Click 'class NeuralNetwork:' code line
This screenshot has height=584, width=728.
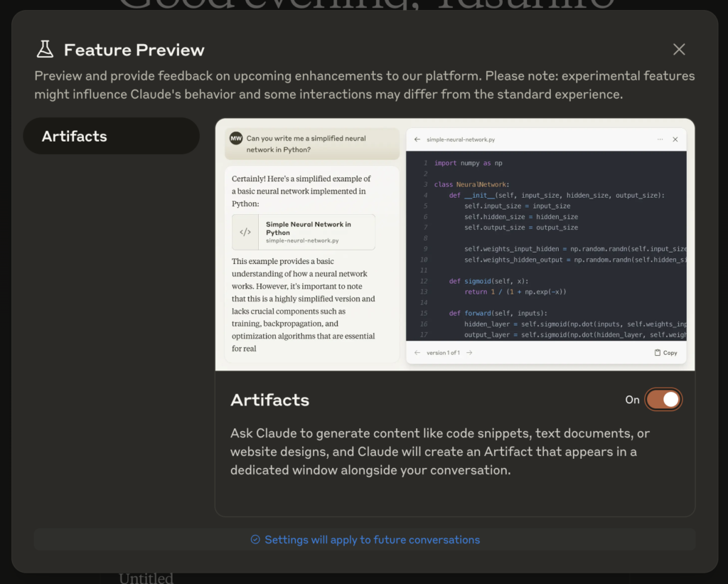[472, 184]
